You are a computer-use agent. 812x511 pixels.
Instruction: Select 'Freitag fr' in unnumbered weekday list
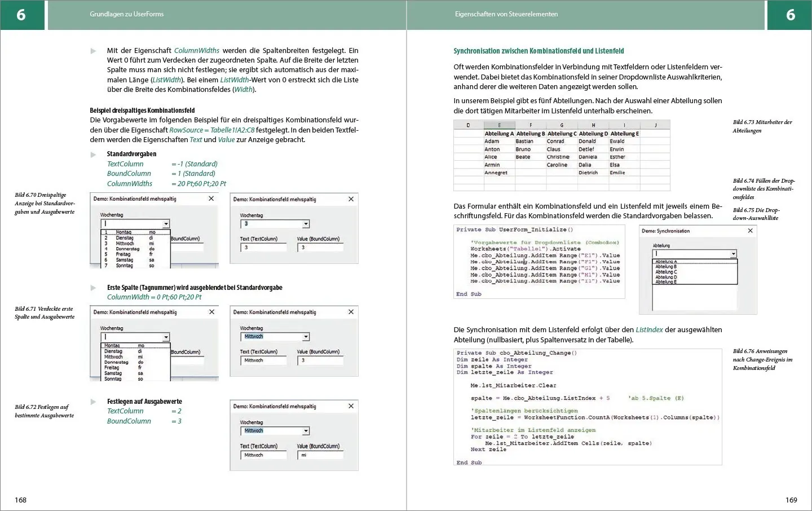click(x=135, y=368)
